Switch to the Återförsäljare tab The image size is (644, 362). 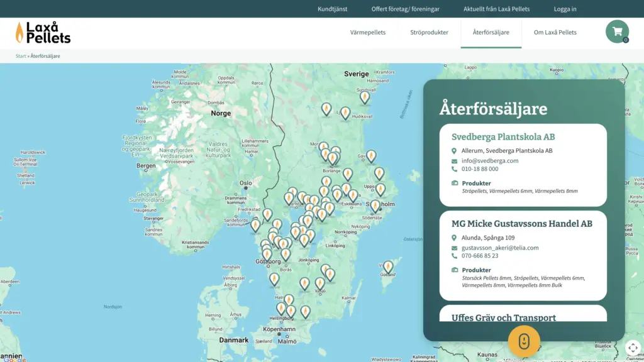coord(491,33)
